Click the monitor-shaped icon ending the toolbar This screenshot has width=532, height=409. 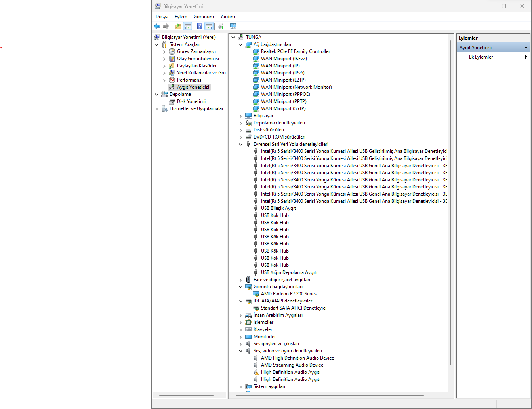pos(233,27)
